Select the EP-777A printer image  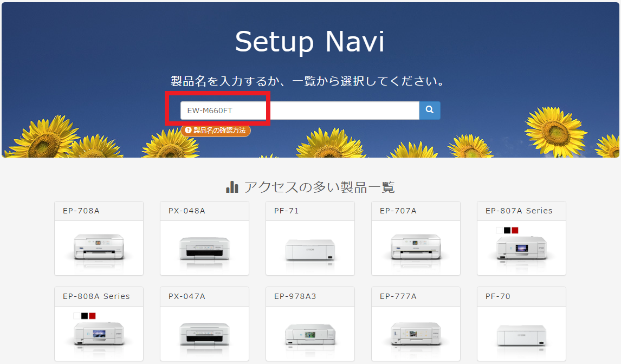416,333
